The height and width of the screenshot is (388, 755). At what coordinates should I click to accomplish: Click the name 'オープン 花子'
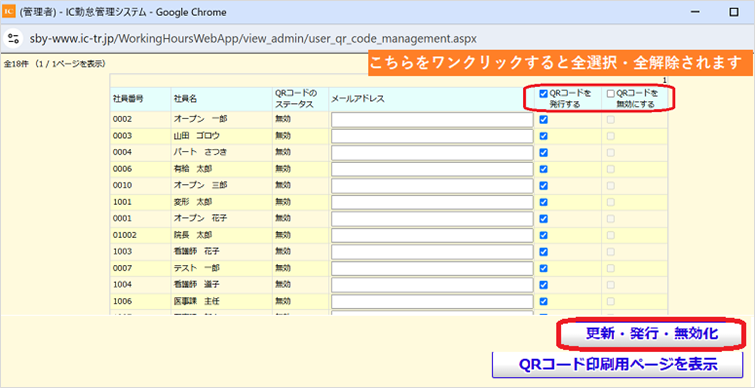200,219
